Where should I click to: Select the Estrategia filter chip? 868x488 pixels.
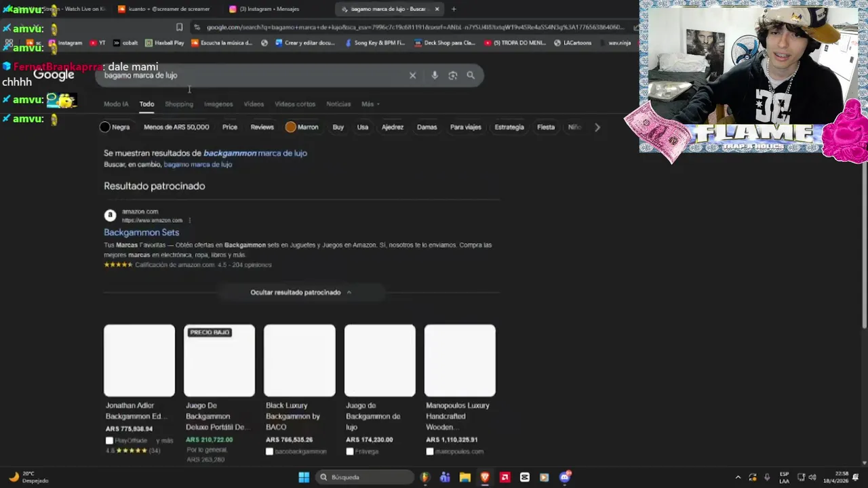click(509, 127)
